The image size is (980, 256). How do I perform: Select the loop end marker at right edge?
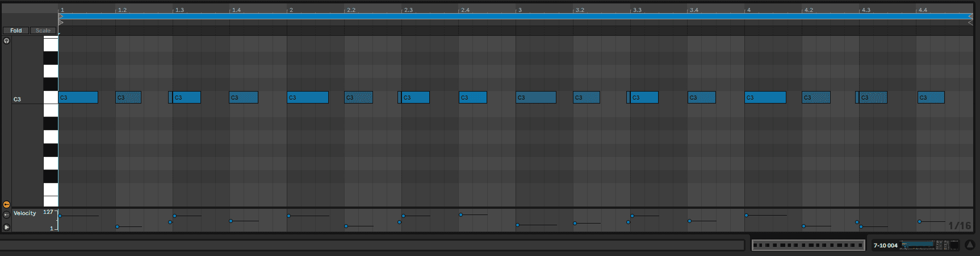tap(970, 16)
